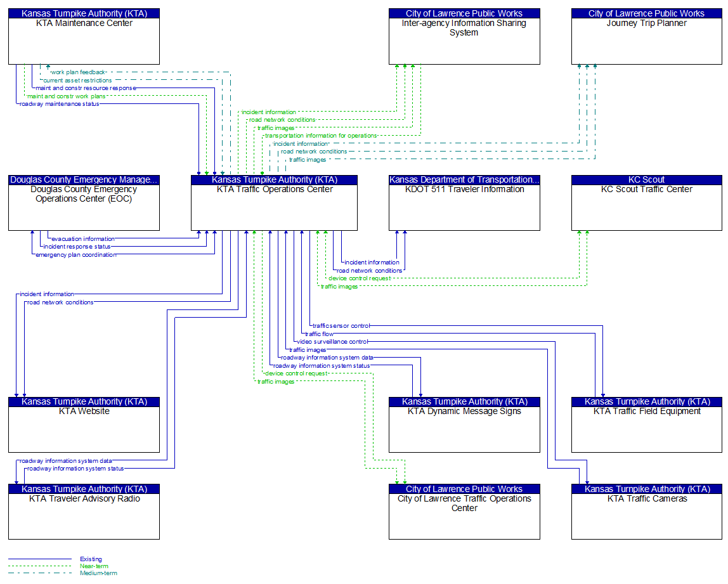
Task: Click 'incident information' label above KTA Website
Action: 47,294
